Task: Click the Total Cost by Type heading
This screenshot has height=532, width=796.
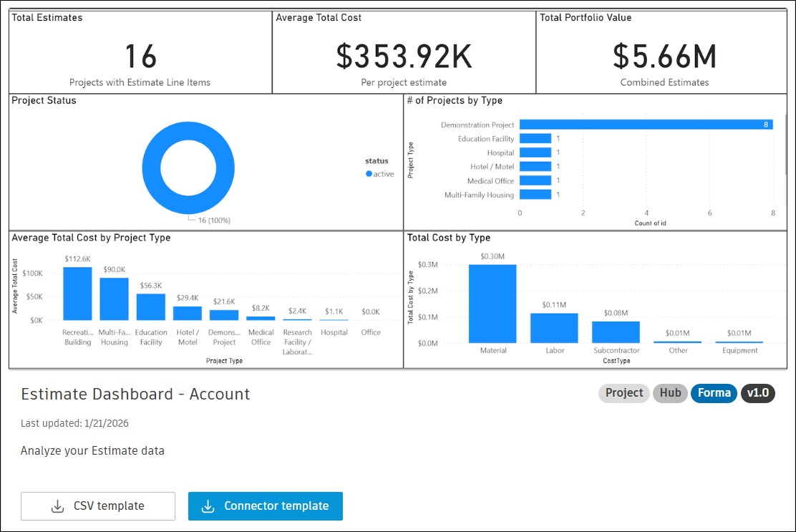Action: [449, 238]
